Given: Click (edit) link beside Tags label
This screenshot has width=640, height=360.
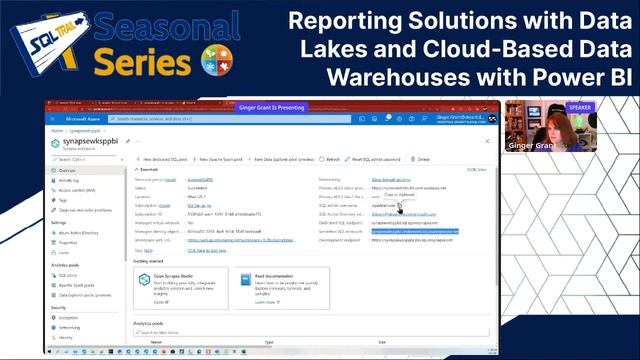Looking at the screenshot, I should pyautogui.click(x=148, y=250).
